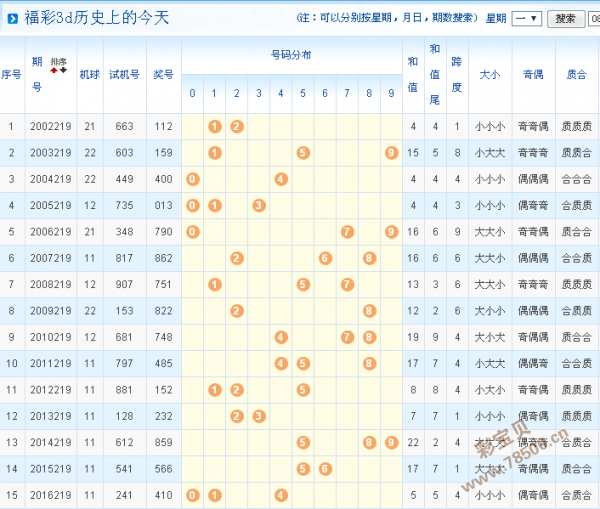Click the orange ball 3 in row 2005219
This screenshot has height=509, width=600.
click(x=259, y=206)
